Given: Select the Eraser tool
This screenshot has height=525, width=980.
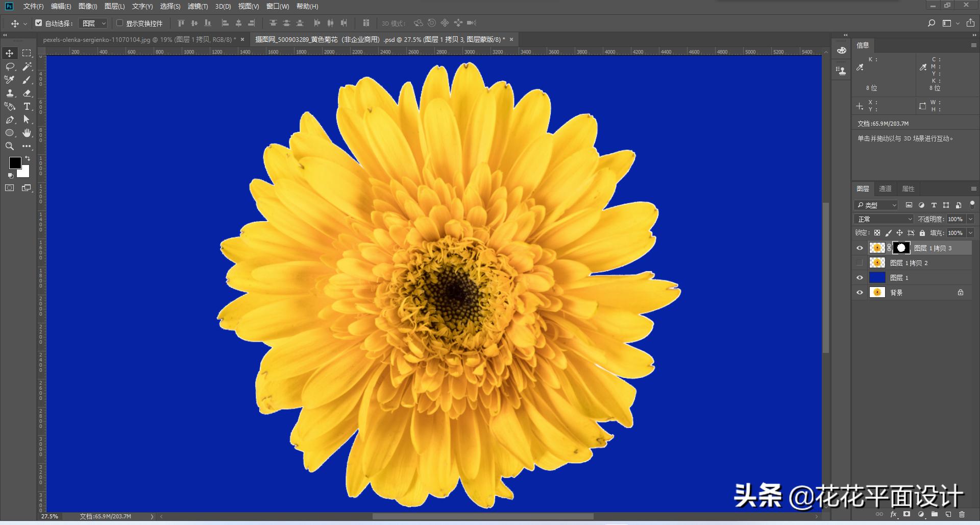Looking at the screenshot, I should 27,93.
